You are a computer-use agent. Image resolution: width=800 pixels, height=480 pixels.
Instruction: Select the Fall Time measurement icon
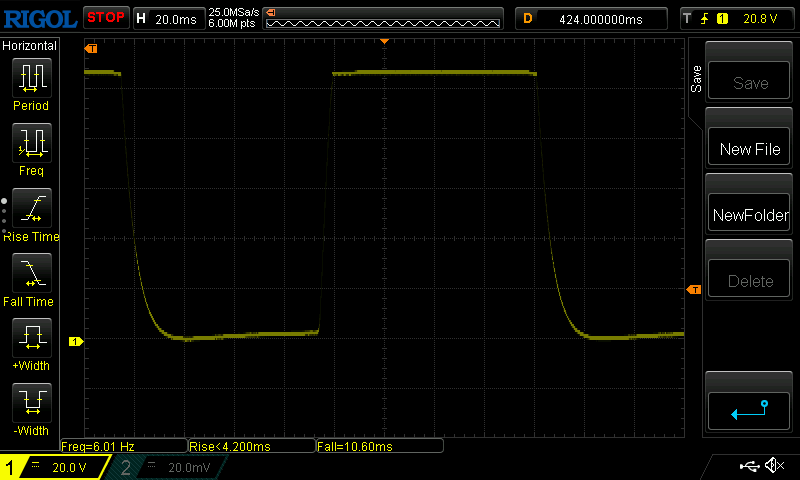click(x=31, y=274)
